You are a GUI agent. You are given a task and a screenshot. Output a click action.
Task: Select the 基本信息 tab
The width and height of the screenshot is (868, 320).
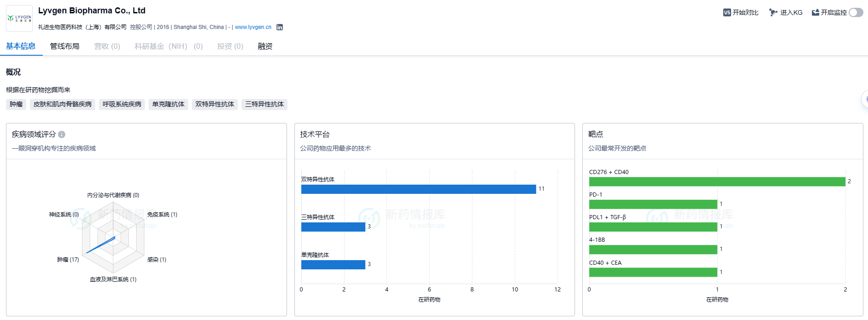click(x=21, y=46)
